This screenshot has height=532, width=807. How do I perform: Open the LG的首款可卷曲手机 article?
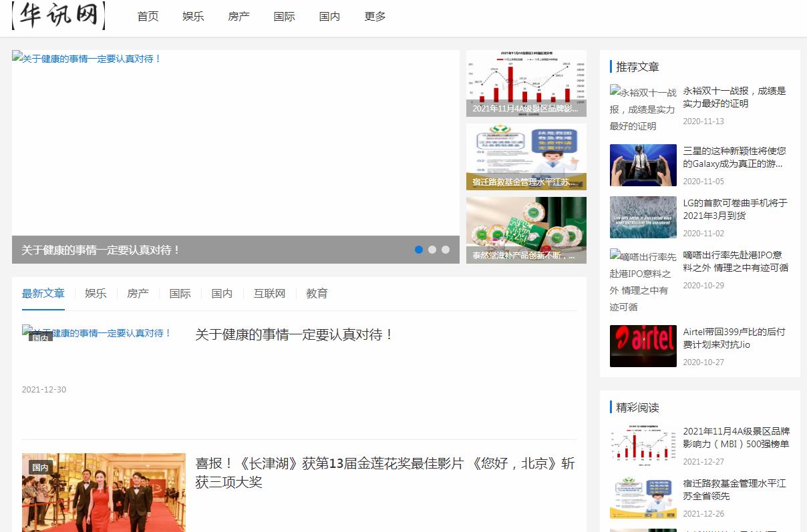(x=736, y=210)
